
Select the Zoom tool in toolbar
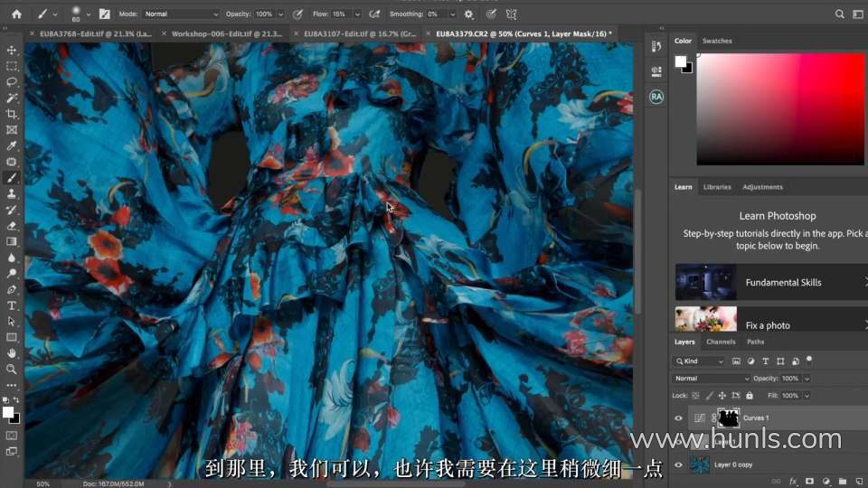click(x=12, y=369)
